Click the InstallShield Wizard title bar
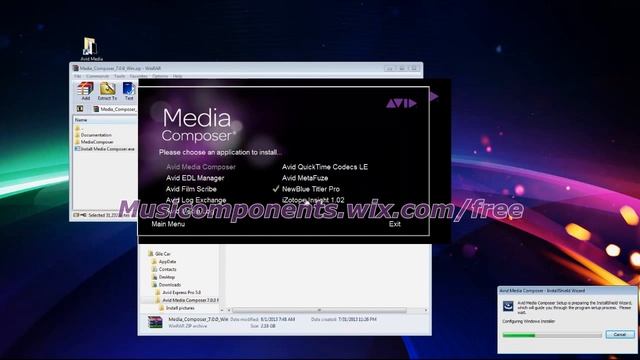This screenshot has height=360, width=640. point(567,291)
